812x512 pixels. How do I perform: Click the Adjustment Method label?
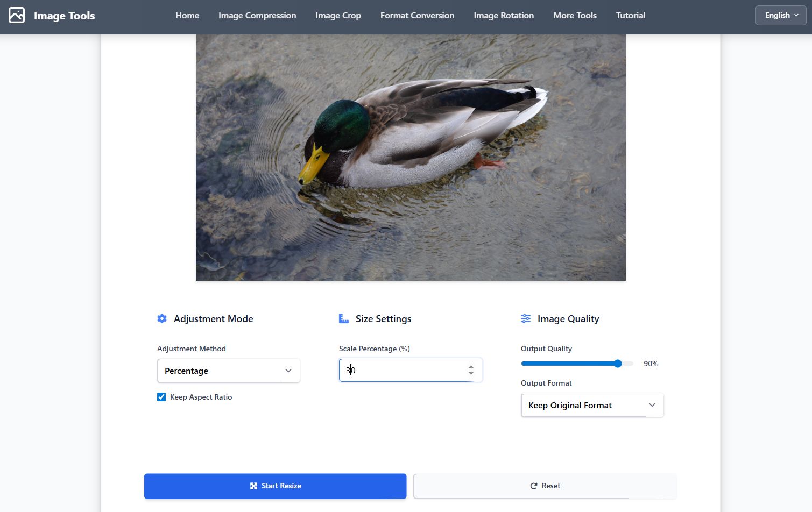coord(192,349)
